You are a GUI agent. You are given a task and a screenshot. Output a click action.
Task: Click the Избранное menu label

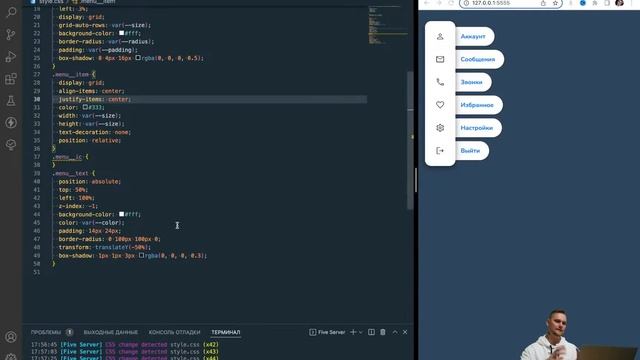click(x=477, y=105)
